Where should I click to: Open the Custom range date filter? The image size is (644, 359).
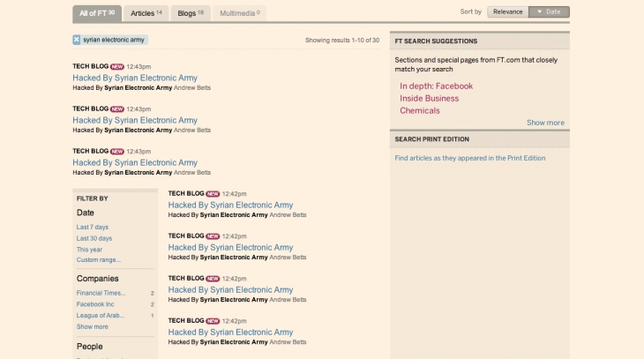point(99,260)
